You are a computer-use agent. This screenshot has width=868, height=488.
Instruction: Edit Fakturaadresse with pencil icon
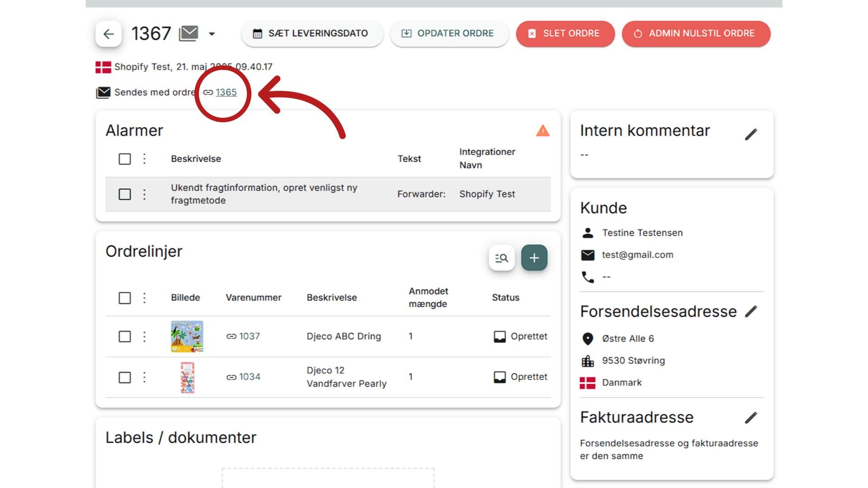751,418
